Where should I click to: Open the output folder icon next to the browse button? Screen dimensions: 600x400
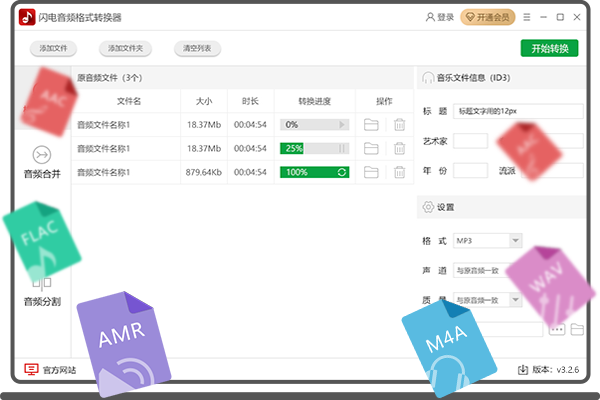(577, 329)
